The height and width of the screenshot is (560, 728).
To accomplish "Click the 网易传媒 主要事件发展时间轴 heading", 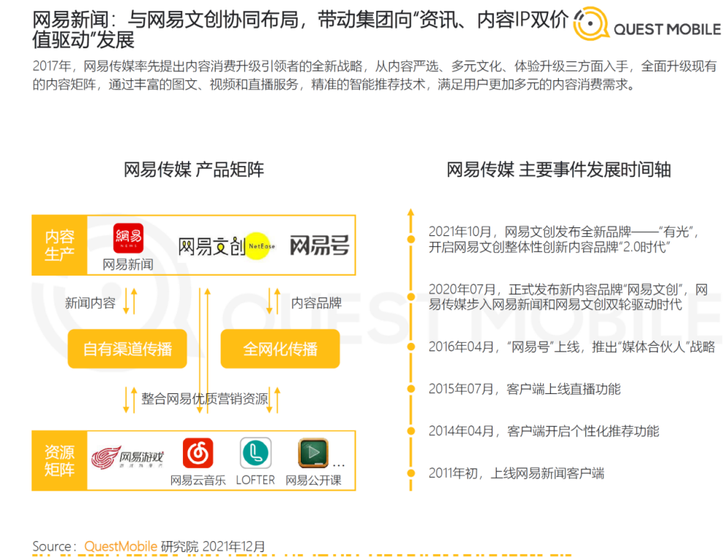I will click(x=558, y=170).
